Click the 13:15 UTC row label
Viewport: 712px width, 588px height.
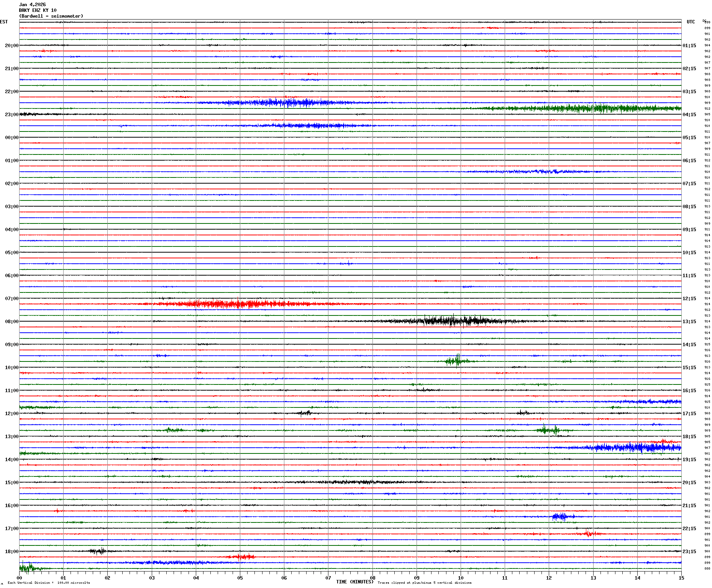pyautogui.click(x=689, y=322)
